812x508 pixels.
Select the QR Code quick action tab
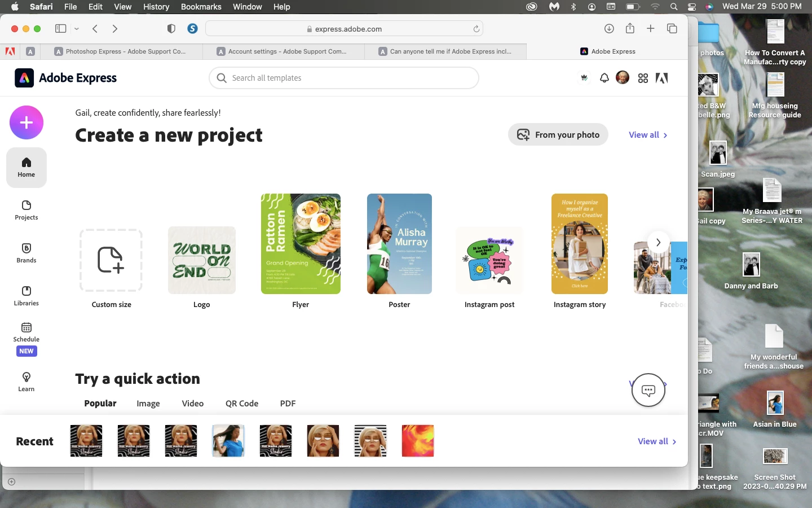(x=242, y=404)
